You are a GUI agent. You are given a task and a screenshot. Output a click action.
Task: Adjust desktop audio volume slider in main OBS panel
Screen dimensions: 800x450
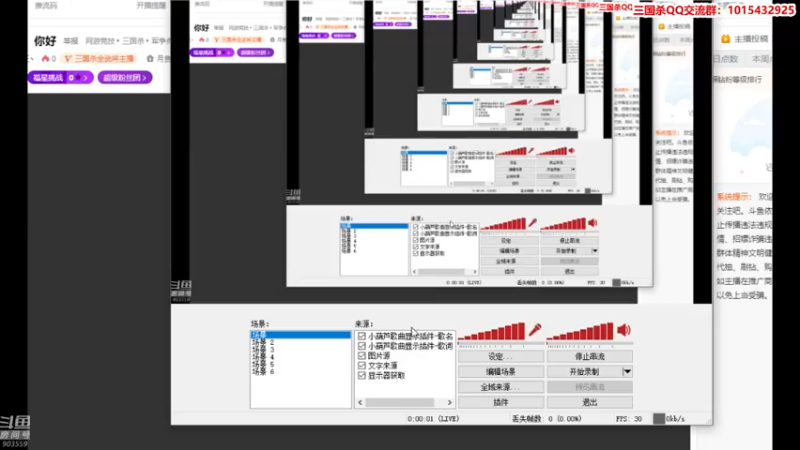click(590, 344)
